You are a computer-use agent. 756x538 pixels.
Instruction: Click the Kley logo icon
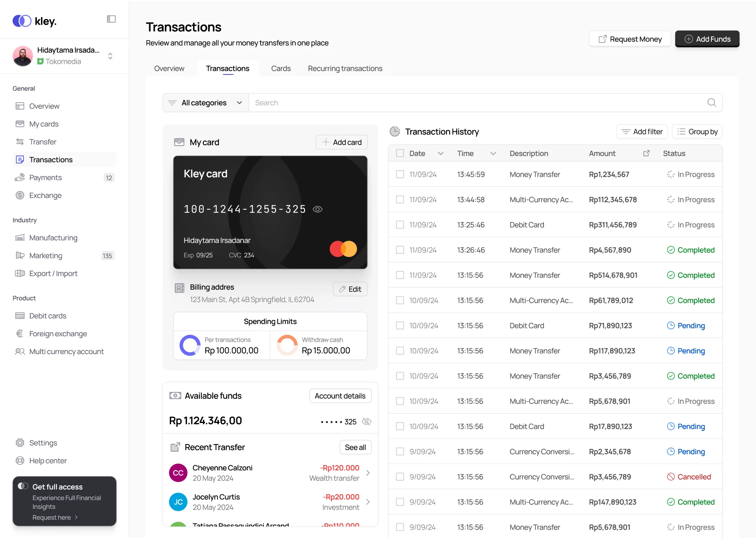(22, 21)
